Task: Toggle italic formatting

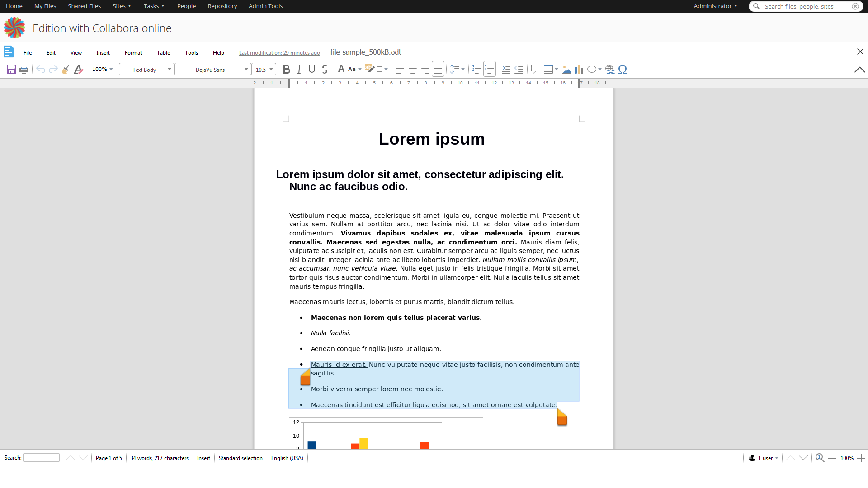Action: [x=299, y=69]
